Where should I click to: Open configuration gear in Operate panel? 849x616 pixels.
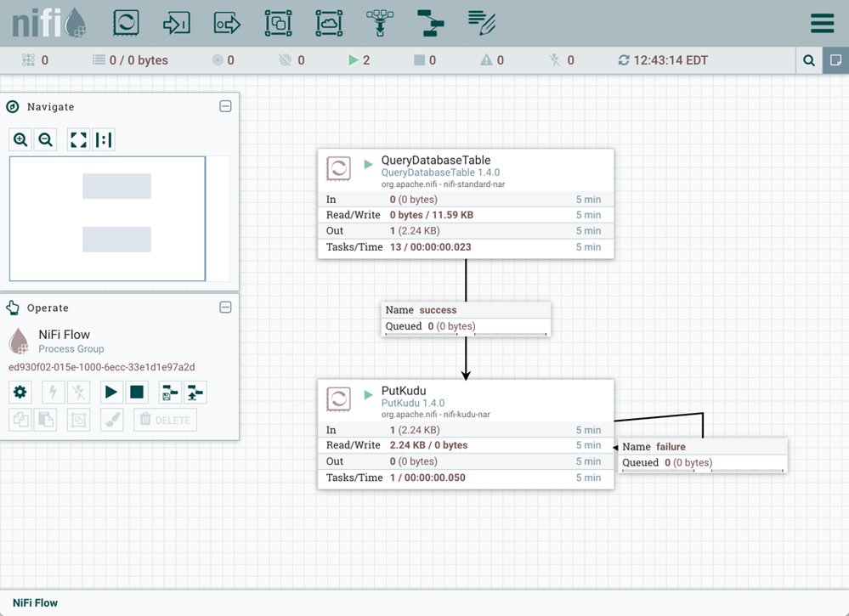click(20, 393)
